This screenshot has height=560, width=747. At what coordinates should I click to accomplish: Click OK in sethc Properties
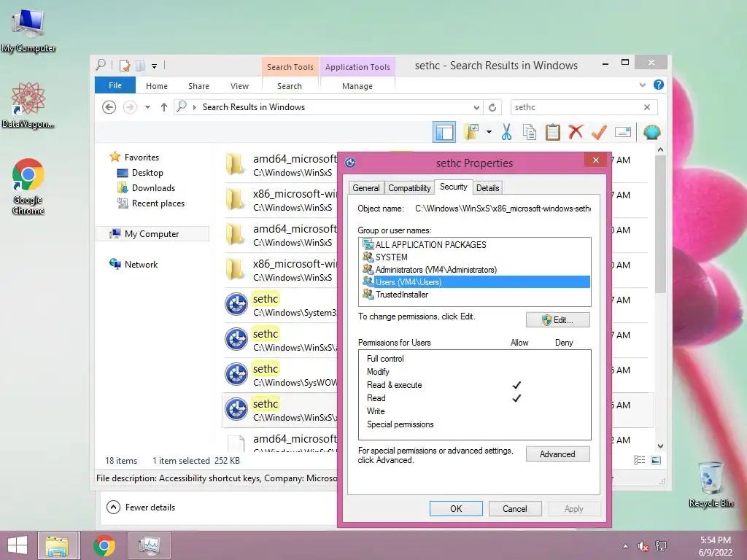coord(456,508)
